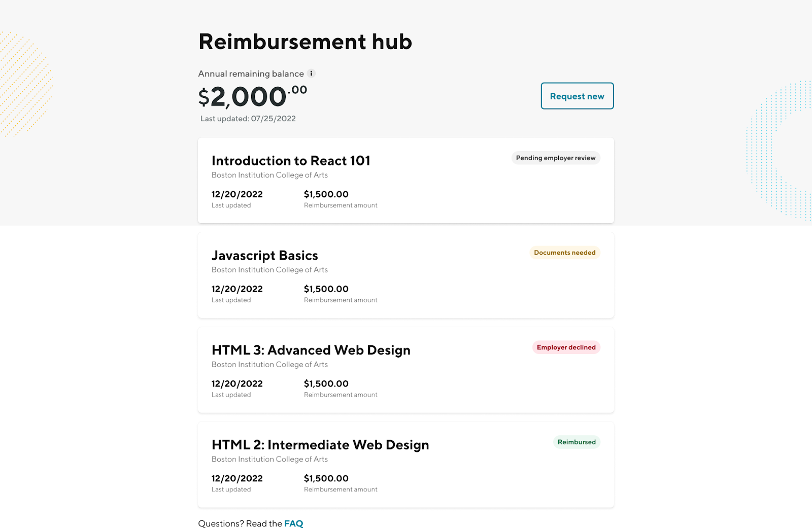Click the $1,500.00 amount on HTML 3 card
812x530 pixels.
(x=326, y=384)
